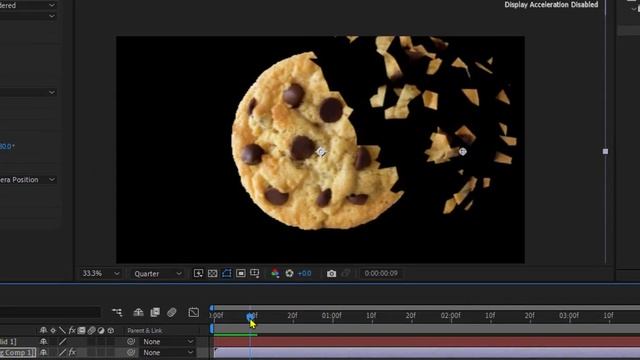Toggle quality switch on Comp 1 layer
This screenshot has width=640, height=360.
click(x=62, y=352)
